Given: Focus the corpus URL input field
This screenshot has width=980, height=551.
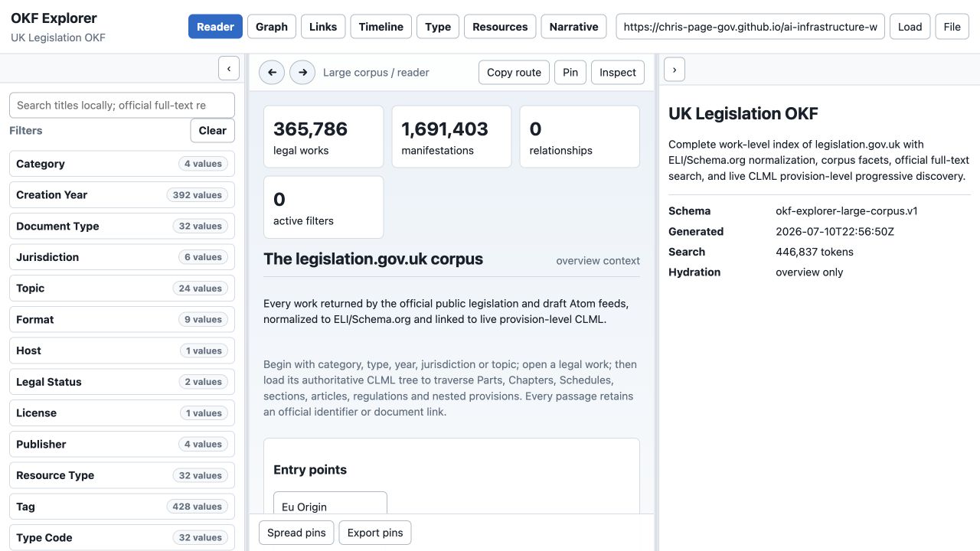Looking at the screenshot, I should 750,27.
